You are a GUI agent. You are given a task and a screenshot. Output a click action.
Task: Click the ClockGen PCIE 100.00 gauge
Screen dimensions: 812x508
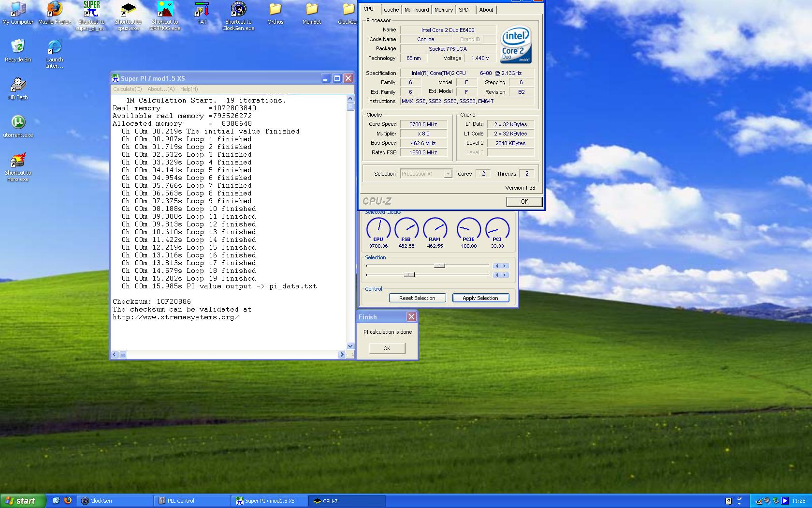pos(469,233)
